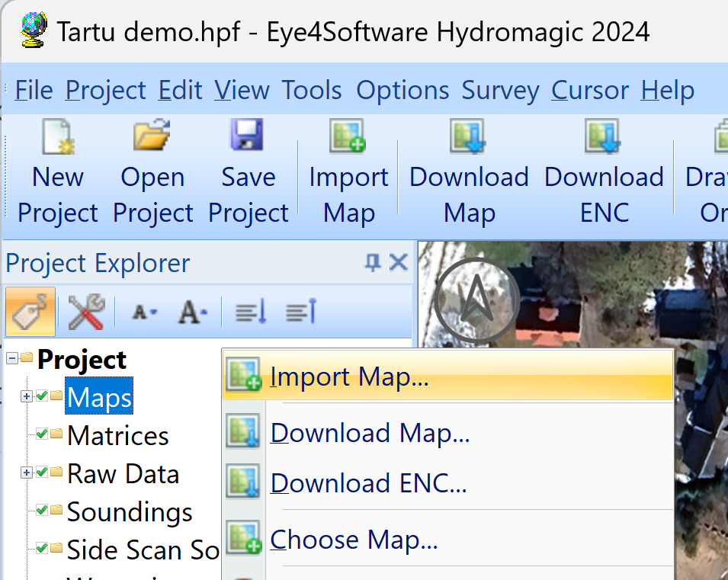The height and width of the screenshot is (580, 728).
Task: Toggle the Soundings checkbox
Action: pos(42,511)
